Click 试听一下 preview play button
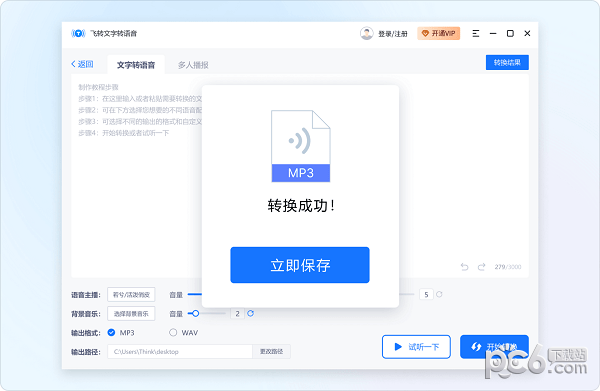Viewport: 600px width, 391px height. click(x=416, y=347)
